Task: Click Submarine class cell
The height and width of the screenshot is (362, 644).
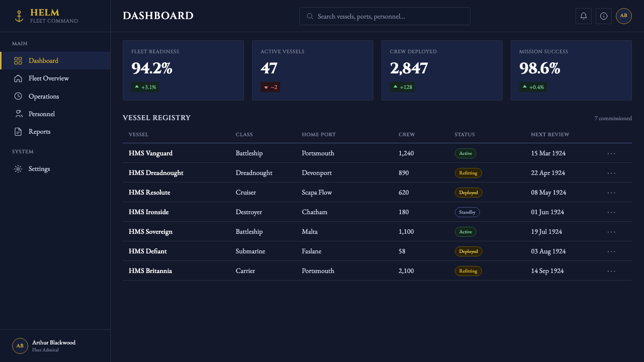Action: click(x=250, y=251)
